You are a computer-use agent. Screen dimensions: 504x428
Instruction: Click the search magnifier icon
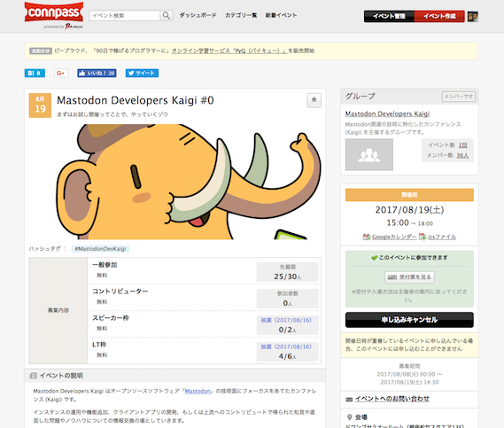coord(167,15)
